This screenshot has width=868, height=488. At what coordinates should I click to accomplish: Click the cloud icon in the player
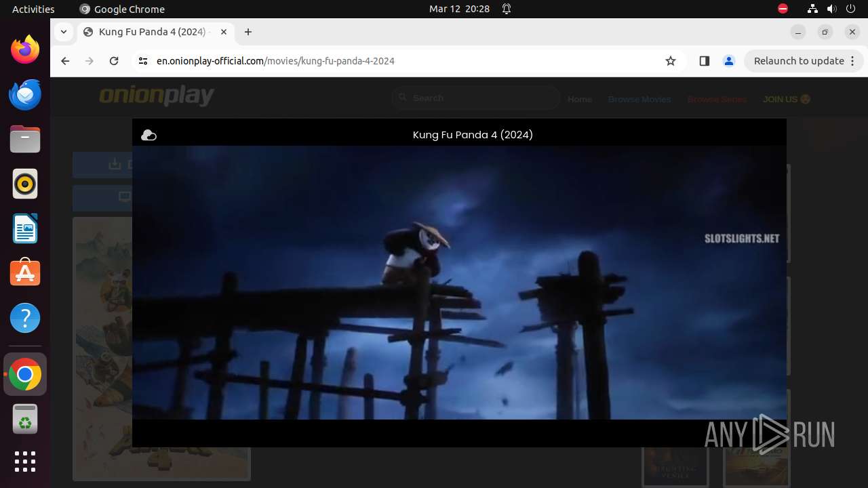[149, 136]
